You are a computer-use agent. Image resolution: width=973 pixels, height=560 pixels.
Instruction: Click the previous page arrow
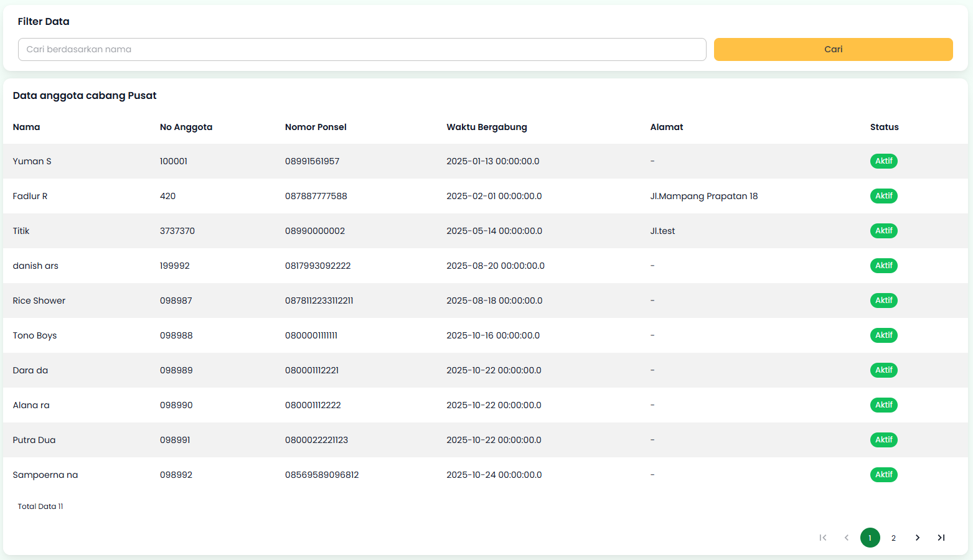[846, 538]
